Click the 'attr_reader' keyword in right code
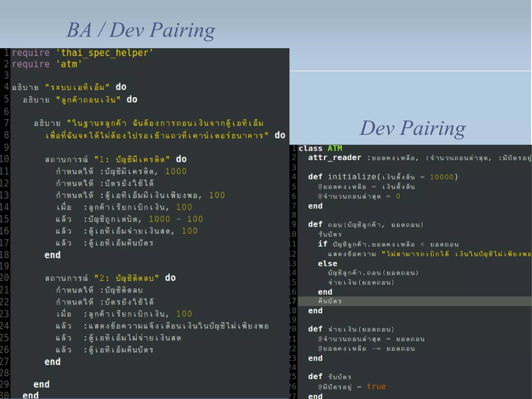The width and height of the screenshot is (532, 399). 335,158
